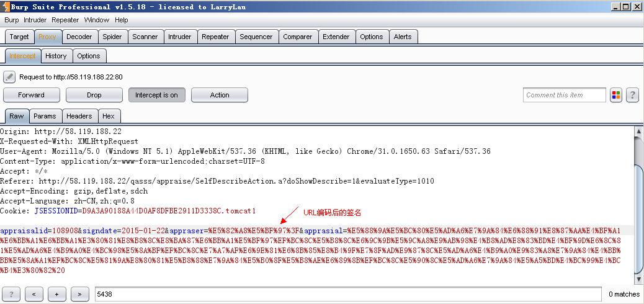Click the intercept help question mark button
Viewport: 644px width, 304px height.
(x=632, y=95)
